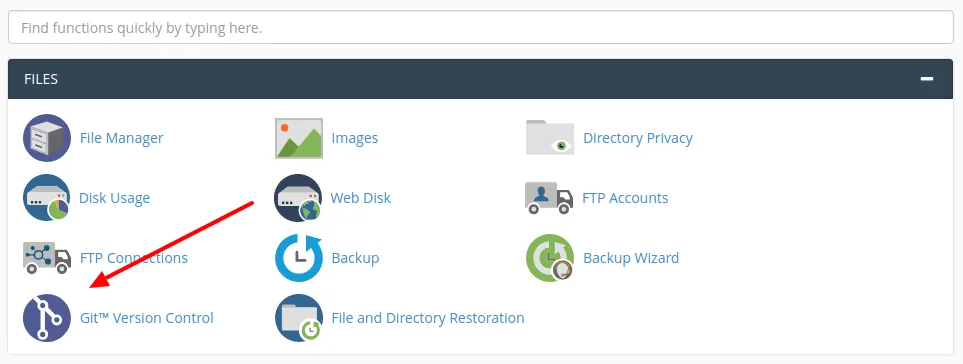Click the FTP Connections truck icon
Viewport: 963px width, 364px height.
click(x=47, y=258)
